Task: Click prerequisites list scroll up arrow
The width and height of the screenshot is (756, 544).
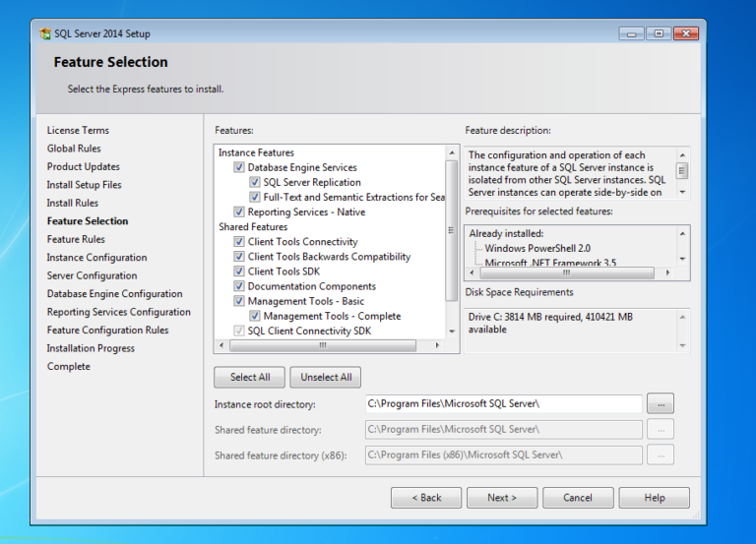Action: point(682,234)
